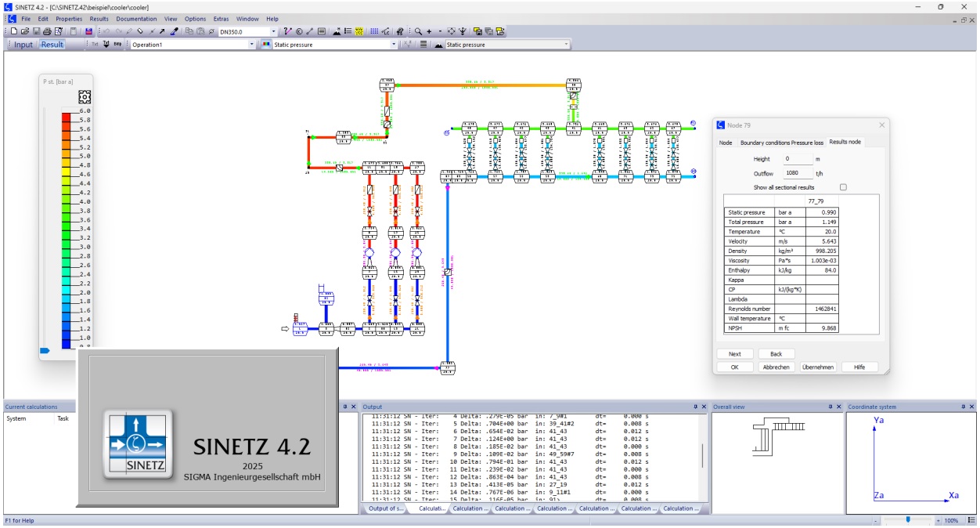
Task: Open the Operation1 dropdown
Action: tap(252, 45)
